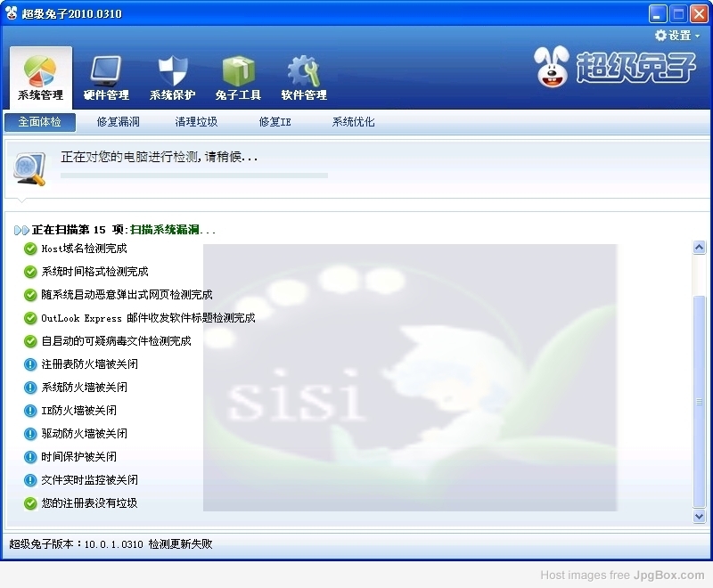Click the warning icon next to IE防火墙被关闭

(30, 411)
